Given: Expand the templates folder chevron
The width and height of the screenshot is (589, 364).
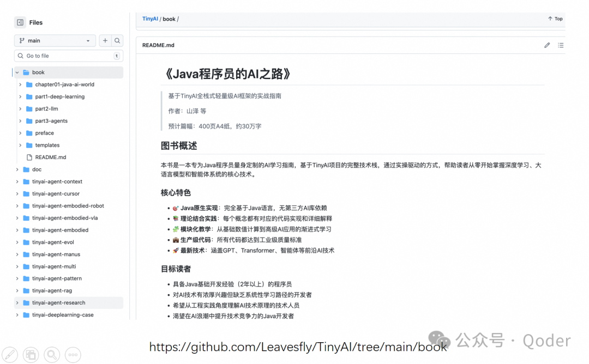Looking at the screenshot, I should [20, 145].
